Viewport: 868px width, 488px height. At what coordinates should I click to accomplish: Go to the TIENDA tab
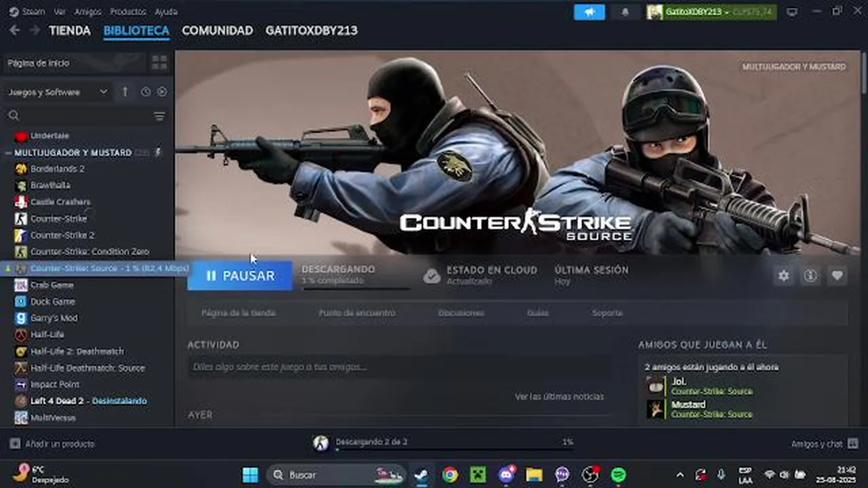point(70,30)
